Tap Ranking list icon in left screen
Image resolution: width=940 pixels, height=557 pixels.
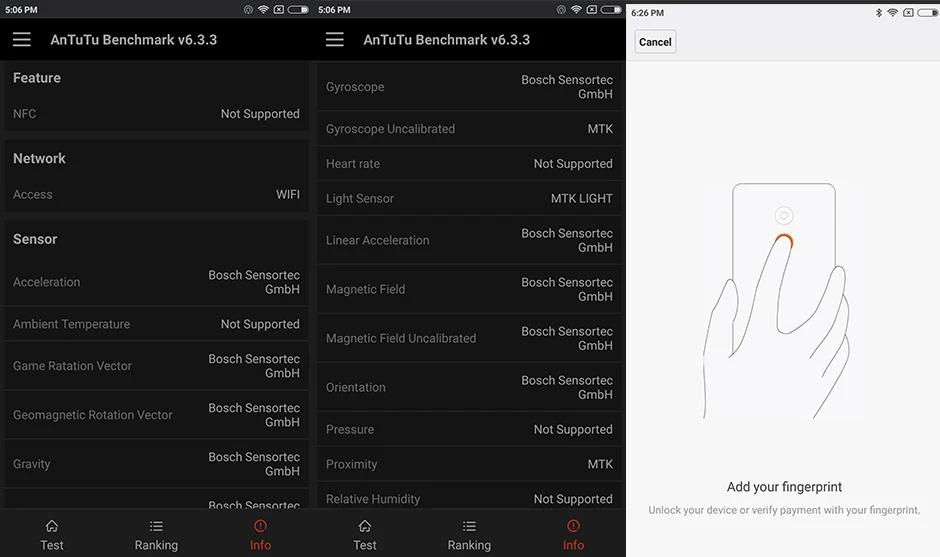[156, 526]
